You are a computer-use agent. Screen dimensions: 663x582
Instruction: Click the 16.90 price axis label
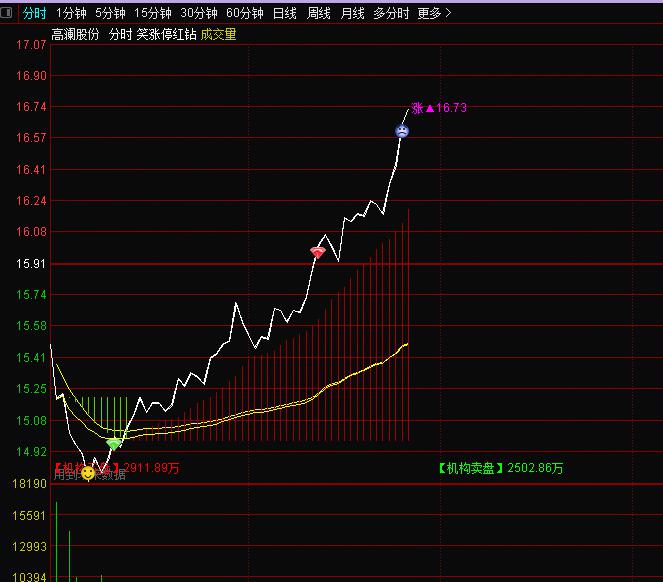(x=31, y=76)
